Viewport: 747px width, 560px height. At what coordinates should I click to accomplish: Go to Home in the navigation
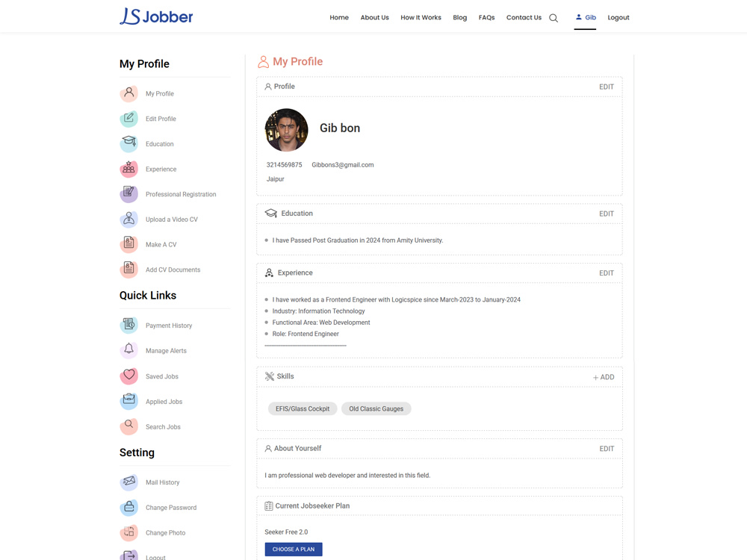(339, 18)
